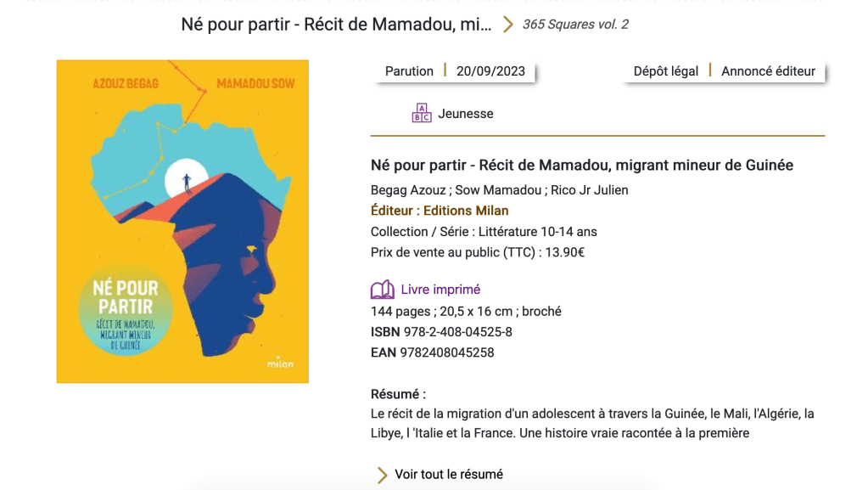This screenshot has height=490, width=868.
Task: Click the EAN number 9782408045258
Action: click(447, 352)
